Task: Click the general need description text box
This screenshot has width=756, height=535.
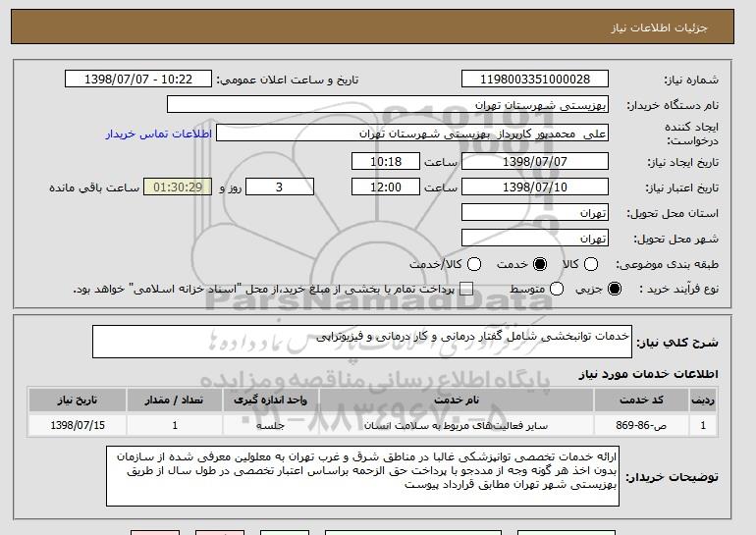Action: coord(362,342)
